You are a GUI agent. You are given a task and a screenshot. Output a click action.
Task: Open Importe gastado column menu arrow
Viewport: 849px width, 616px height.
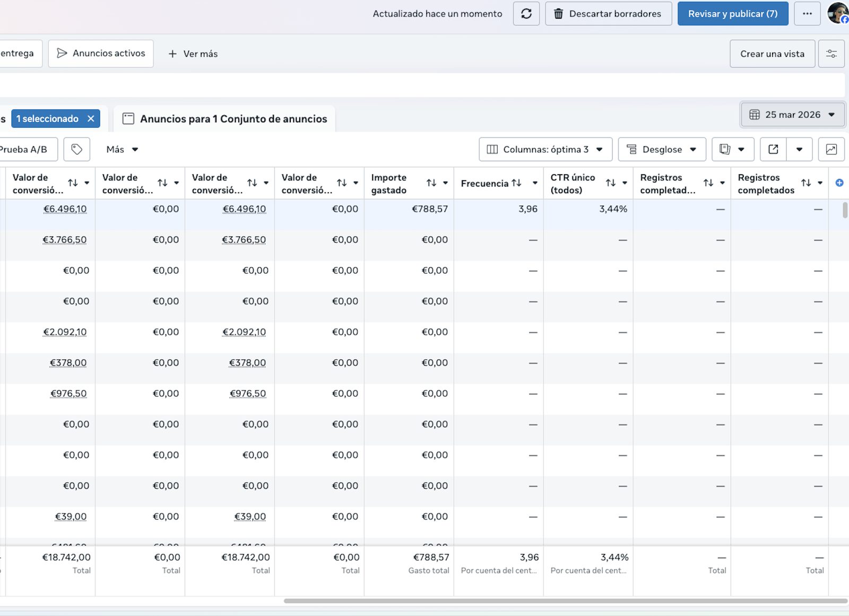(445, 183)
